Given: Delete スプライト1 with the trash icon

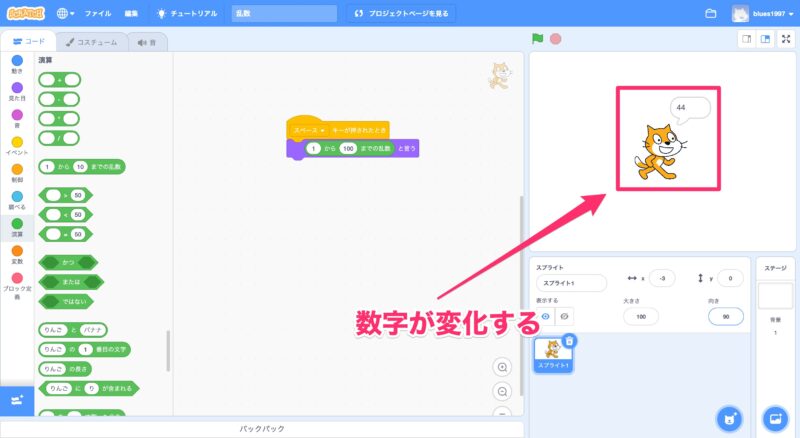Looking at the screenshot, I should tap(569, 341).
